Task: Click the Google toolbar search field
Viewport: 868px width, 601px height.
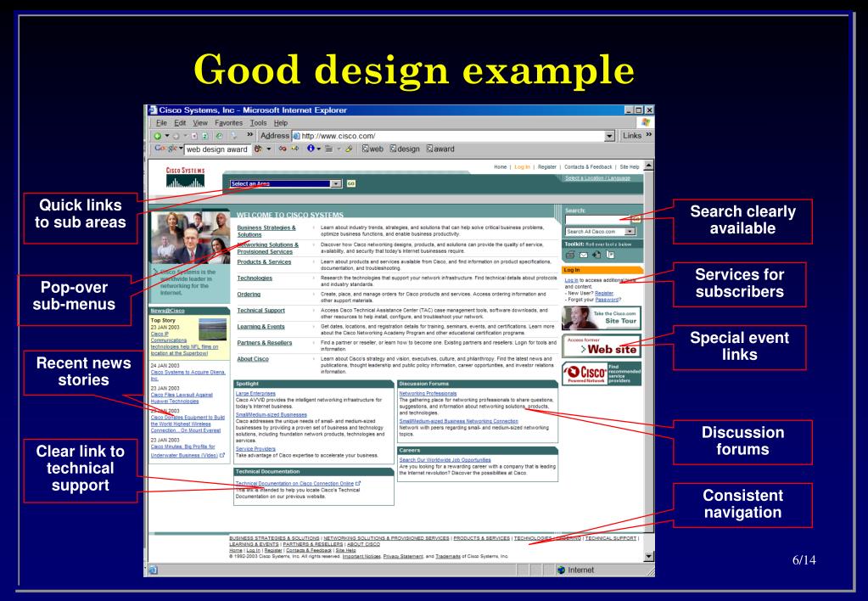Action: tap(217, 149)
